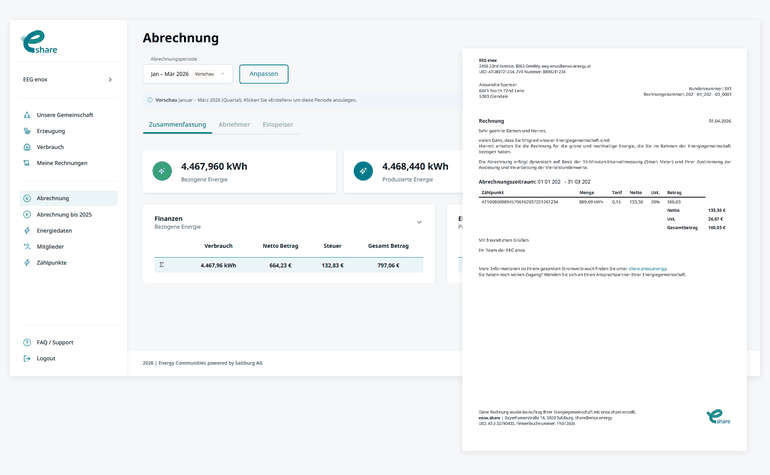
Task: Click the 132,83 € table value
Action: [332, 265]
